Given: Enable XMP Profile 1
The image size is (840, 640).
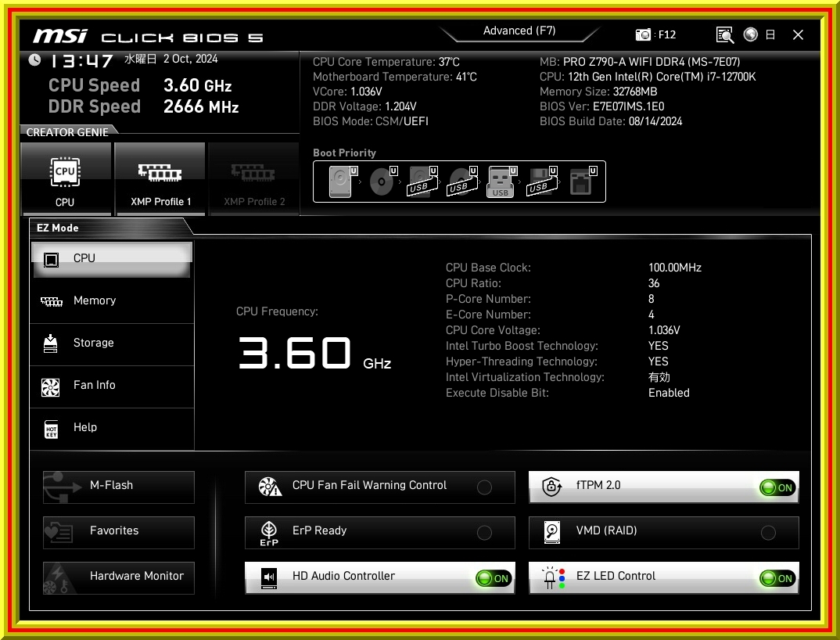Looking at the screenshot, I should (x=160, y=180).
